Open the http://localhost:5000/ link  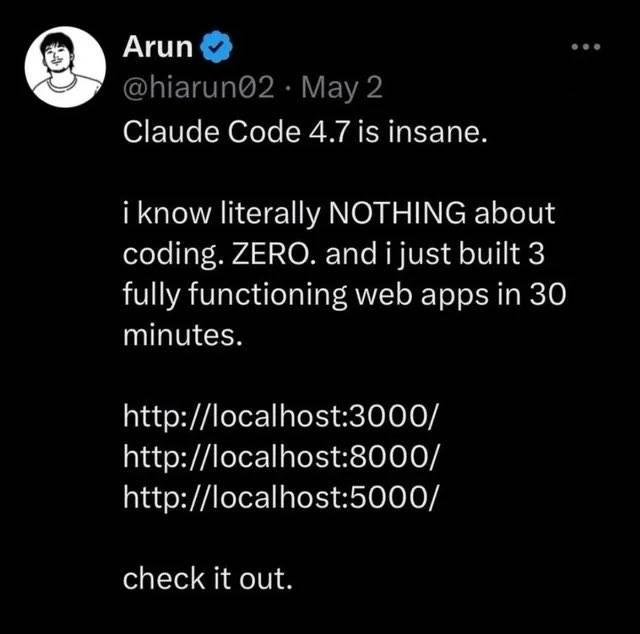click(x=282, y=497)
